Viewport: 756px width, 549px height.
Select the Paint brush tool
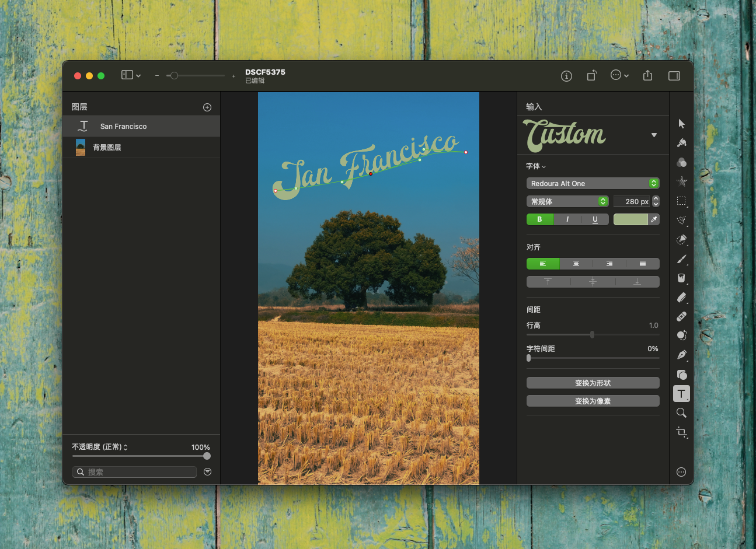click(681, 259)
